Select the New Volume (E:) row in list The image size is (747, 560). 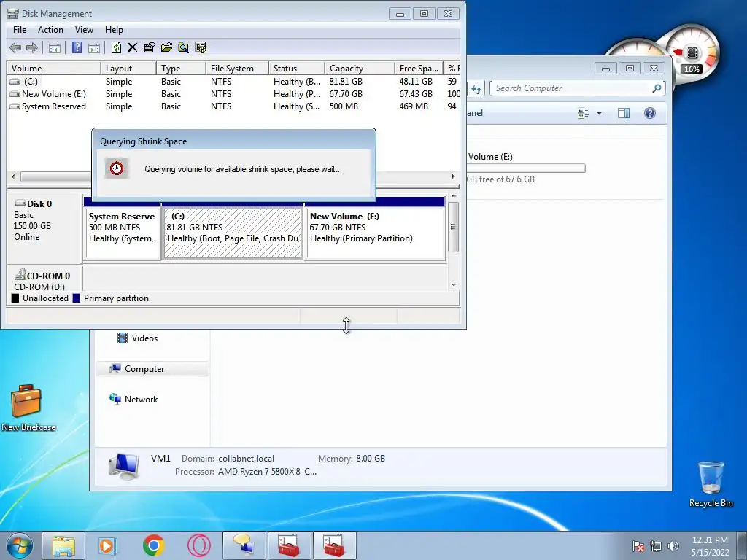233,94
